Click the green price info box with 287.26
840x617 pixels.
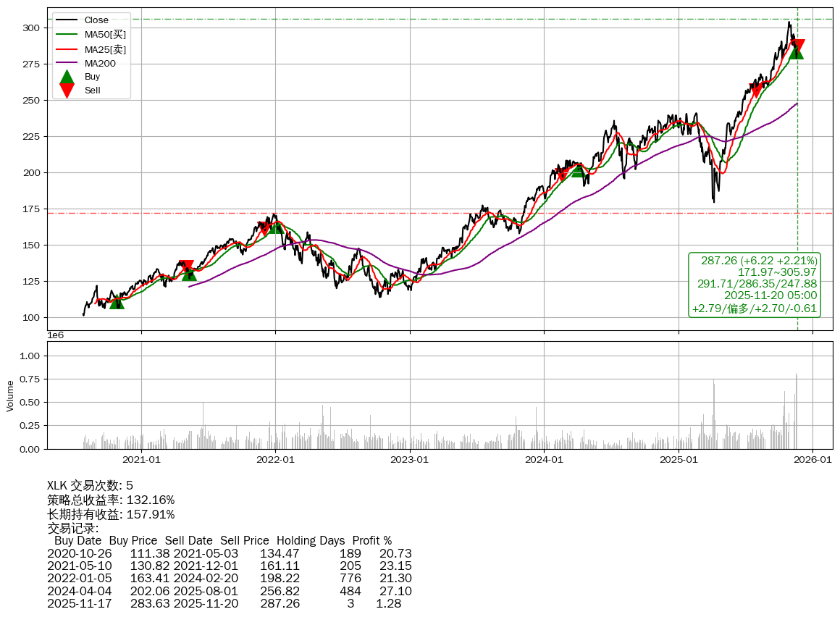pyautogui.click(x=755, y=285)
